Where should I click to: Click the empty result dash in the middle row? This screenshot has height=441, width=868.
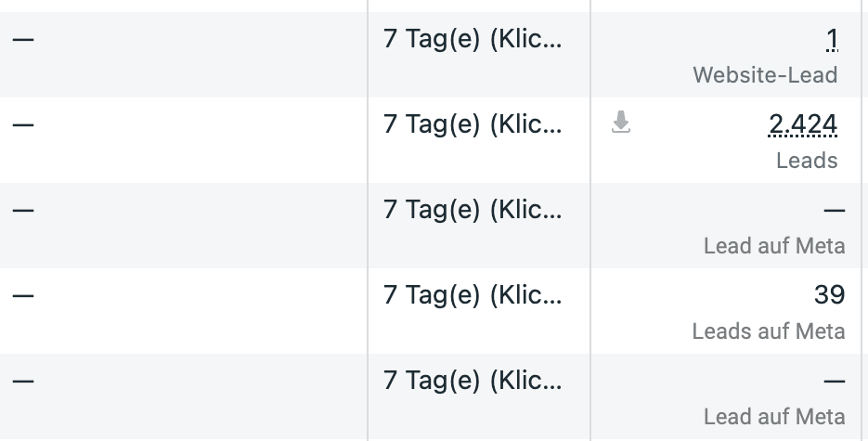pyautogui.click(x=834, y=211)
